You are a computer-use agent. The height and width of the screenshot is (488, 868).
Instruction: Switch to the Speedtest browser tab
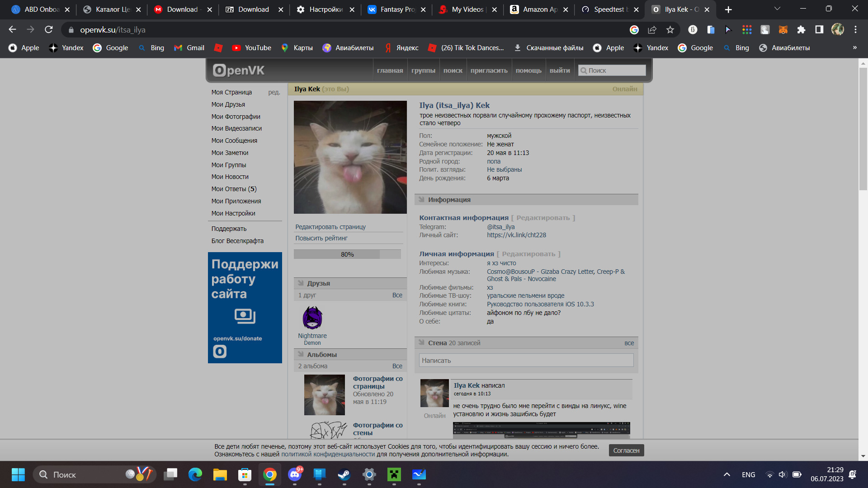[608, 9]
